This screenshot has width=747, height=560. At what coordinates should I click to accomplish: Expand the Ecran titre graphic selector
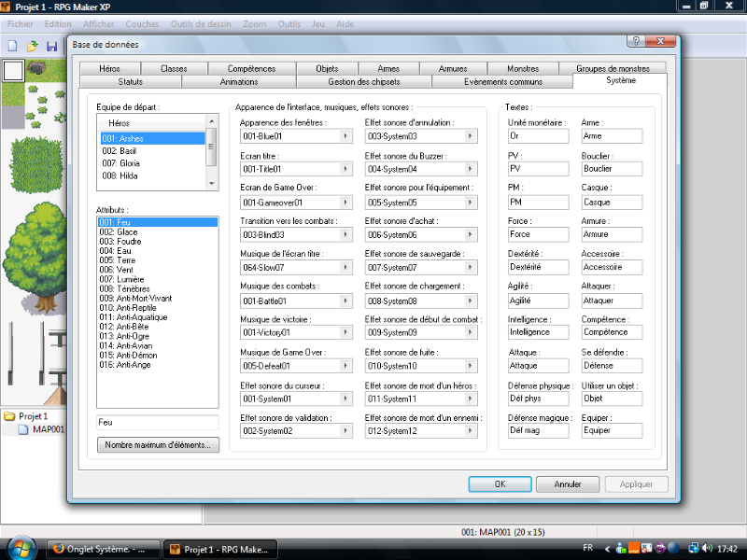coord(345,169)
